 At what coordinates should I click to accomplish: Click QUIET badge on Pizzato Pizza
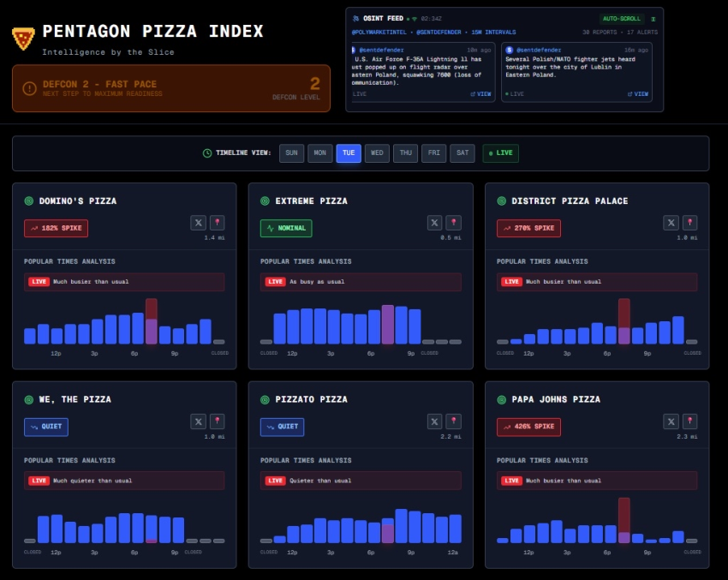(x=283, y=427)
